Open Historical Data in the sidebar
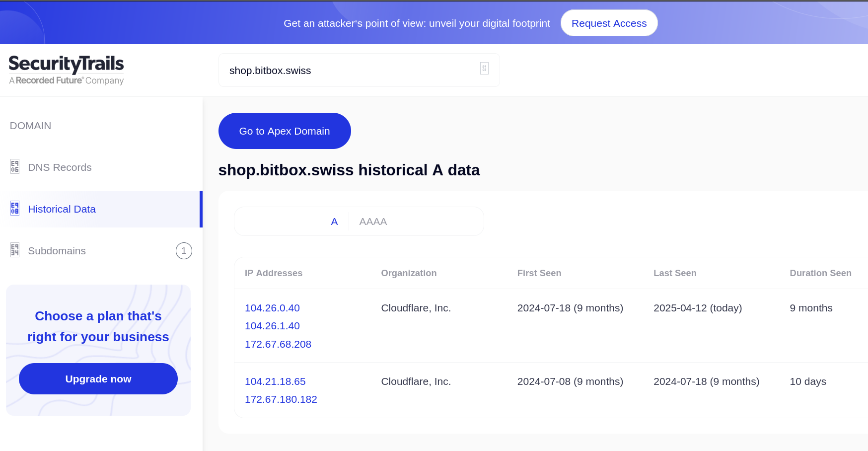The width and height of the screenshot is (868, 451). [101, 209]
